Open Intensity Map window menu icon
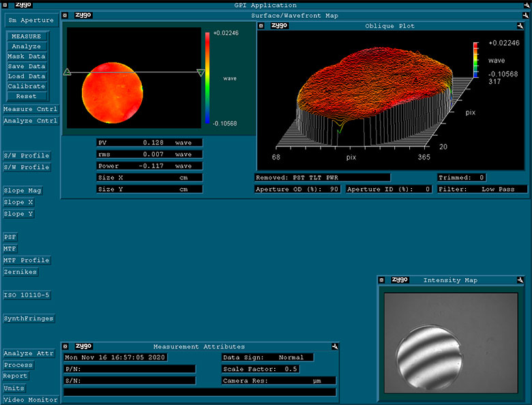The width and height of the screenshot is (532, 405). click(x=382, y=280)
